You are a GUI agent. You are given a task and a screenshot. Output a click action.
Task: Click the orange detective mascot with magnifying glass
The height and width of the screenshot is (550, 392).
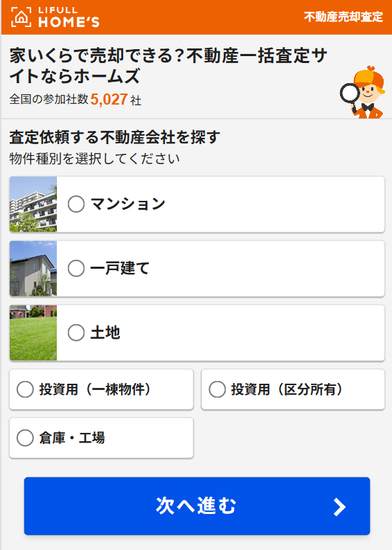tap(362, 92)
